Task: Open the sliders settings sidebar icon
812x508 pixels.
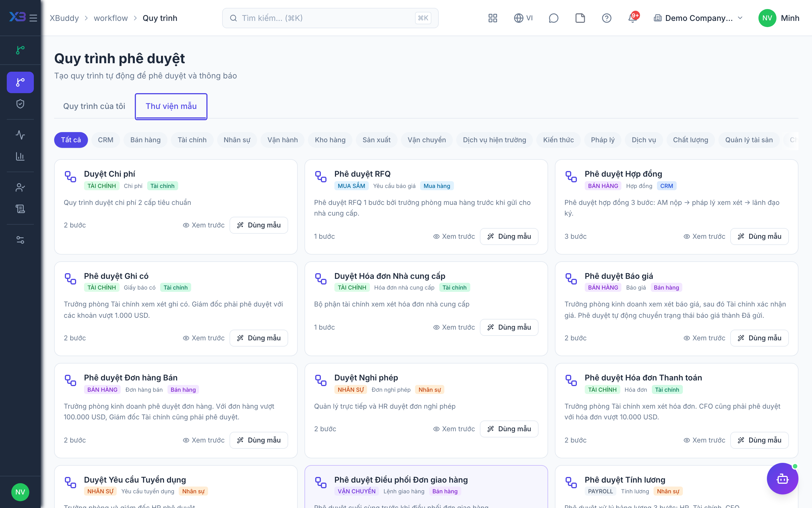Action: (20, 240)
